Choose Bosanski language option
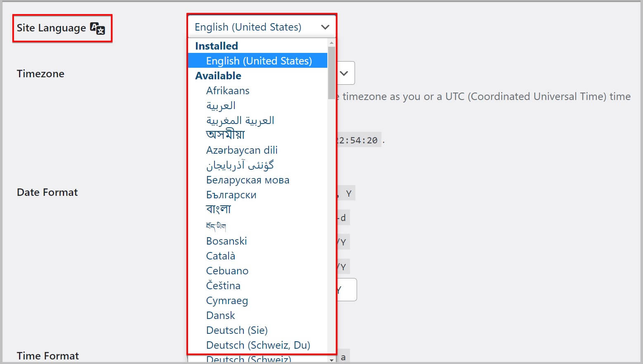This screenshot has width=643, height=364. [x=226, y=241]
